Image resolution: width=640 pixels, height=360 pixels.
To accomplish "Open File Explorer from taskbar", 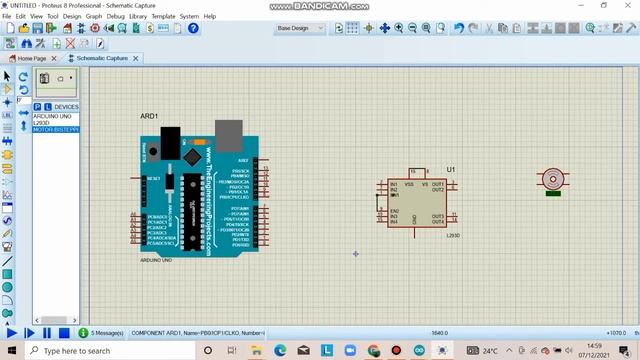I will [x=256, y=350].
